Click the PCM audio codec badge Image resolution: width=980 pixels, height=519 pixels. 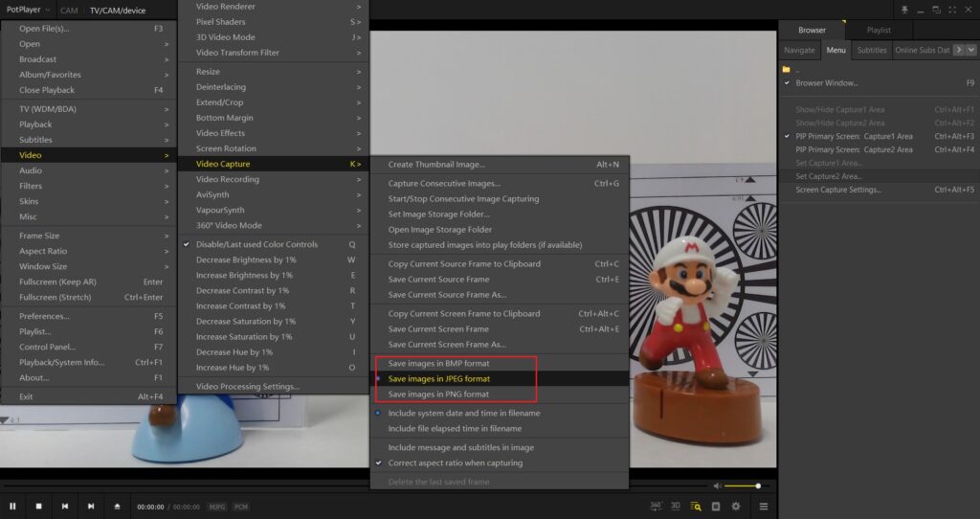(x=241, y=507)
